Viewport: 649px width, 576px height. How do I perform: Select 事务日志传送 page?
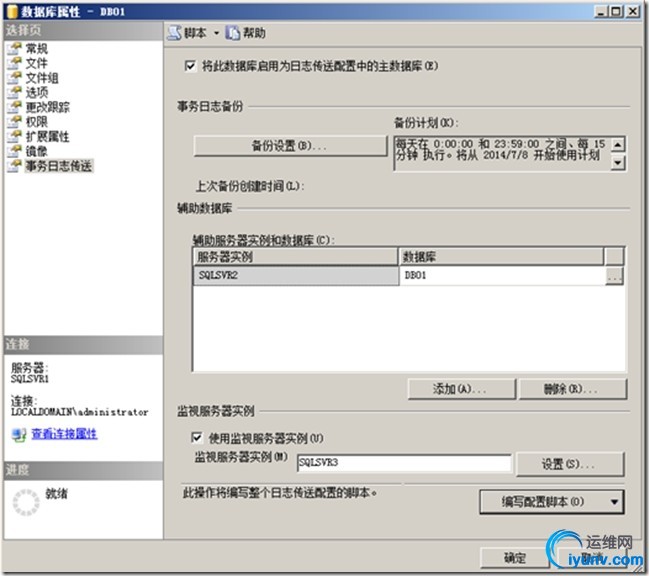59,166
